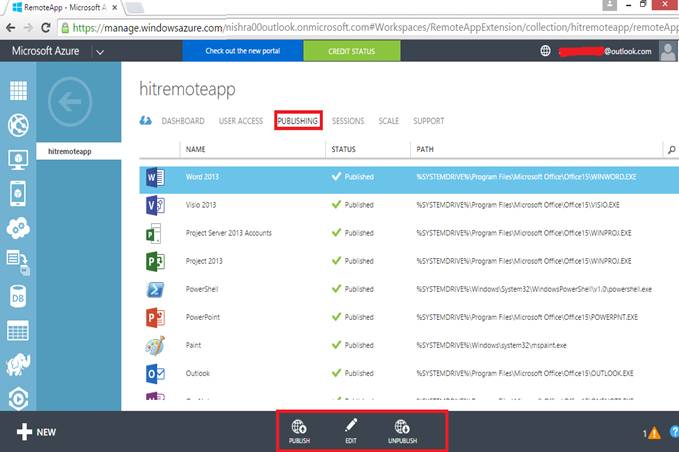Switch to the Publishing tab

pos(297,121)
